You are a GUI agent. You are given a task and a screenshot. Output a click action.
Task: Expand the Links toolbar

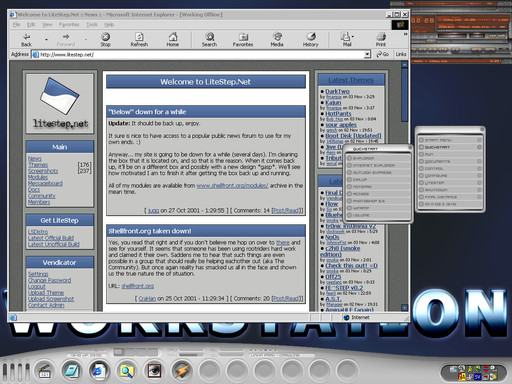(x=401, y=54)
